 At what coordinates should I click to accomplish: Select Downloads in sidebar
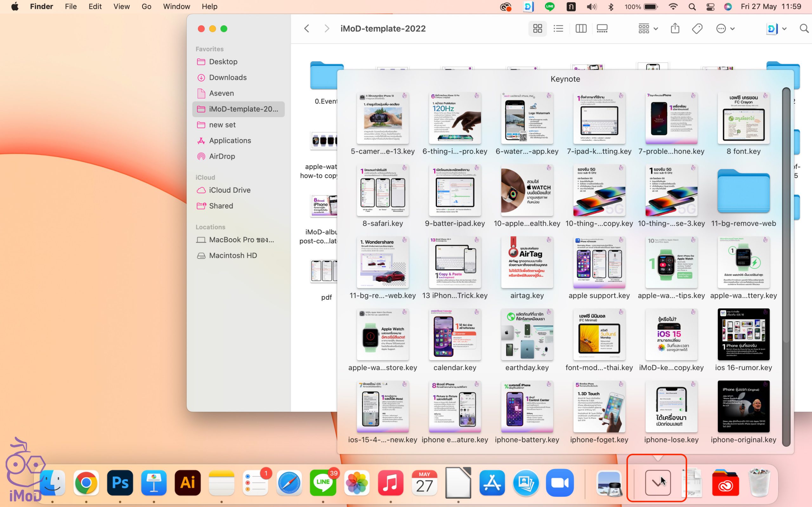227,77
